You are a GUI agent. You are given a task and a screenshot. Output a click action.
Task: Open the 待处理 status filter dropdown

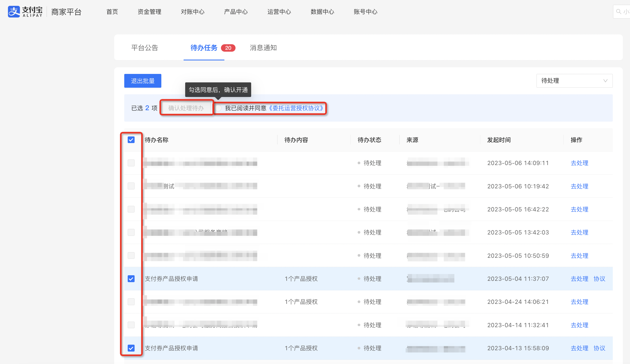pos(574,81)
